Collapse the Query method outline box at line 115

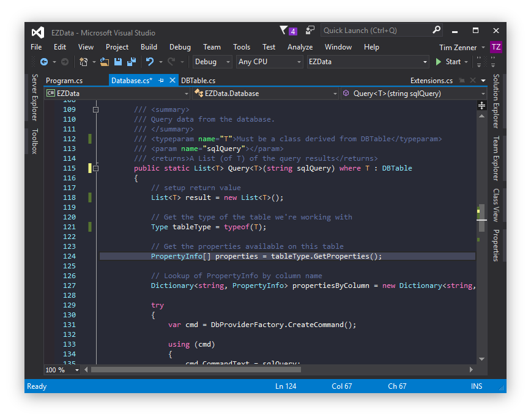point(95,168)
